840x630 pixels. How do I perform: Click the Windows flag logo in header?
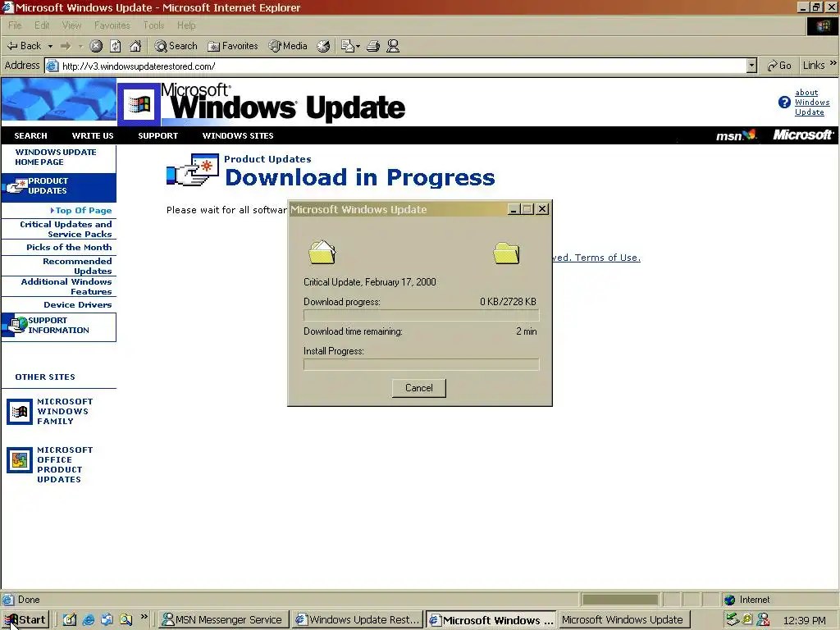139,104
